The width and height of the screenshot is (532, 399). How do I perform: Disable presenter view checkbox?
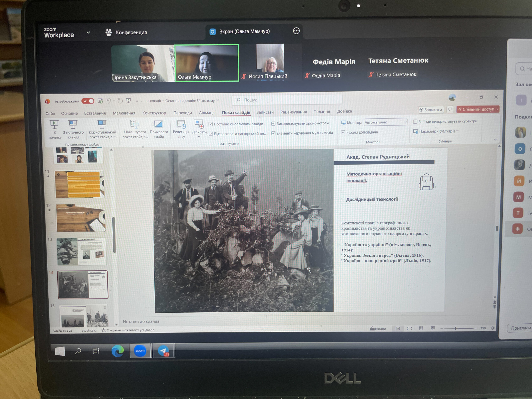343,132
